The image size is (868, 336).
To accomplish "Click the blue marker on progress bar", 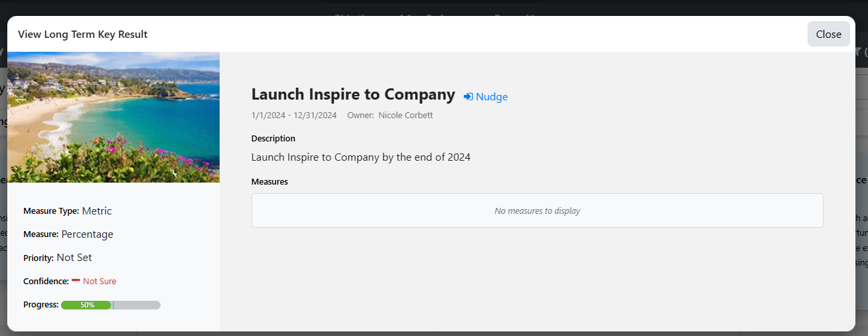I will click(113, 305).
